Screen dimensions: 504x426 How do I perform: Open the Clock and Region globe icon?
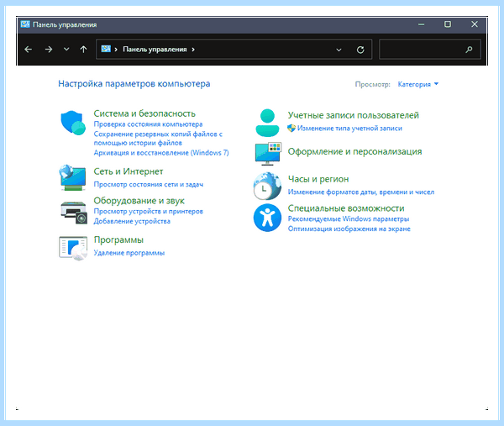(267, 187)
